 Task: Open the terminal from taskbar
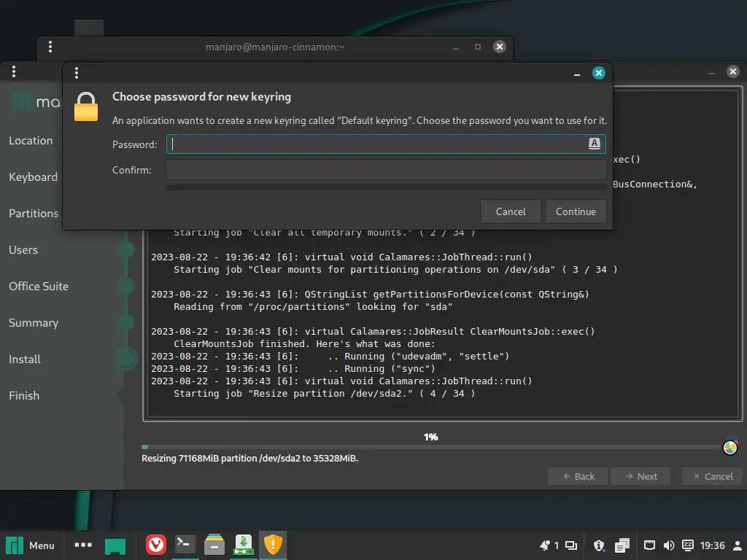pyautogui.click(x=185, y=545)
